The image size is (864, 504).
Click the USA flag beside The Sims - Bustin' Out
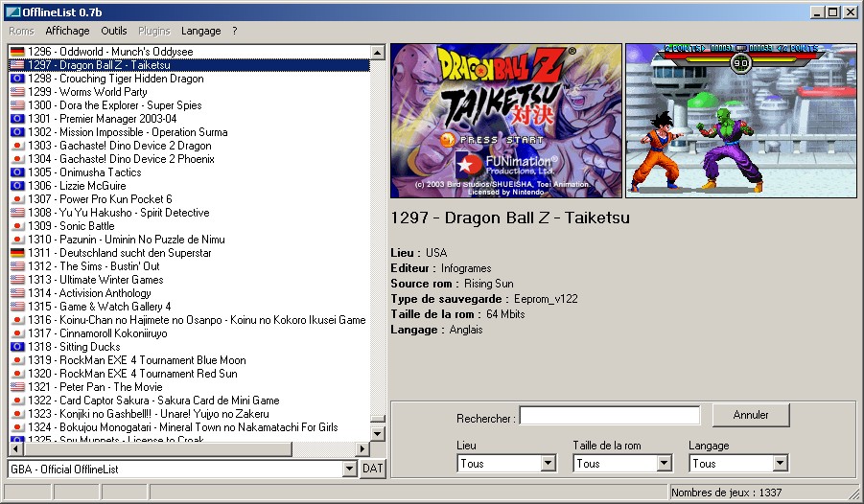tap(17, 266)
